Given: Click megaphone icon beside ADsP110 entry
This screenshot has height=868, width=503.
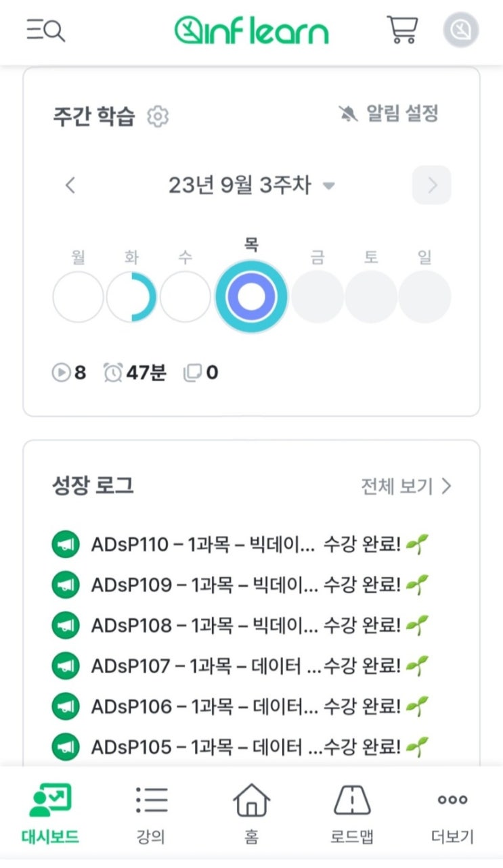Looking at the screenshot, I should (x=66, y=545).
